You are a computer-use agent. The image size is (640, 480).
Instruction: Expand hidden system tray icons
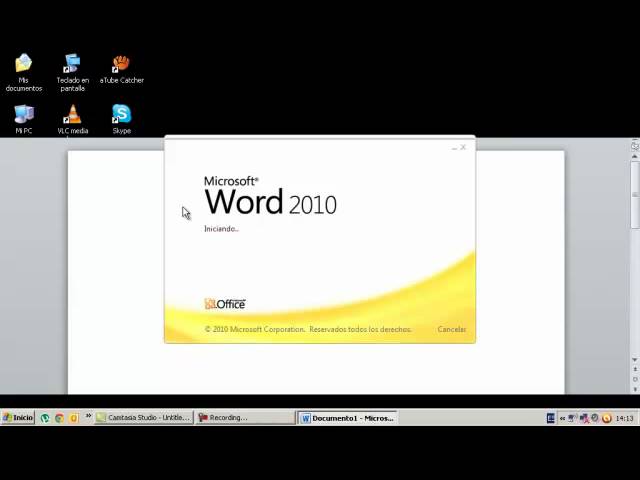click(562, 418)
